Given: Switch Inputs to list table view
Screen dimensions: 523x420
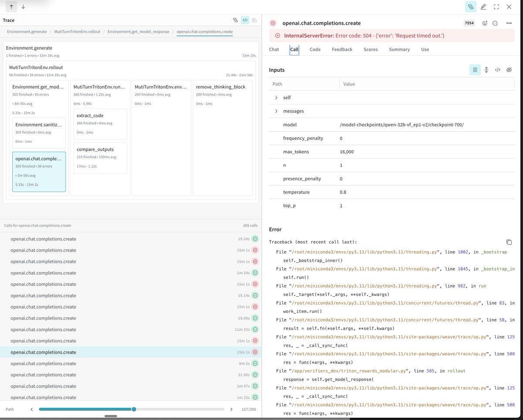Looking at the screenshot, I should 475,70.
